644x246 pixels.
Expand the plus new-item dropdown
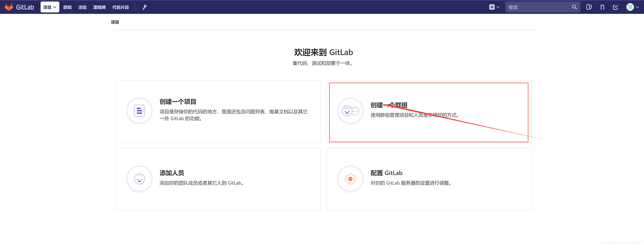tap(494, 7)
